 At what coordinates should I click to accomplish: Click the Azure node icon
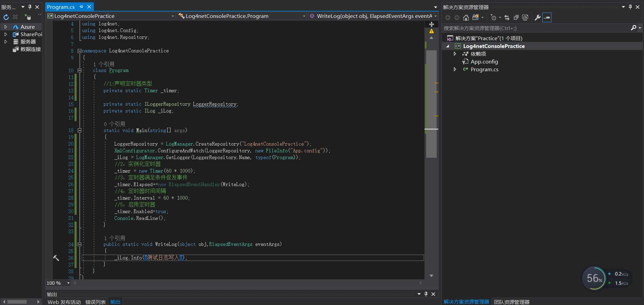[x=15, y=27]
